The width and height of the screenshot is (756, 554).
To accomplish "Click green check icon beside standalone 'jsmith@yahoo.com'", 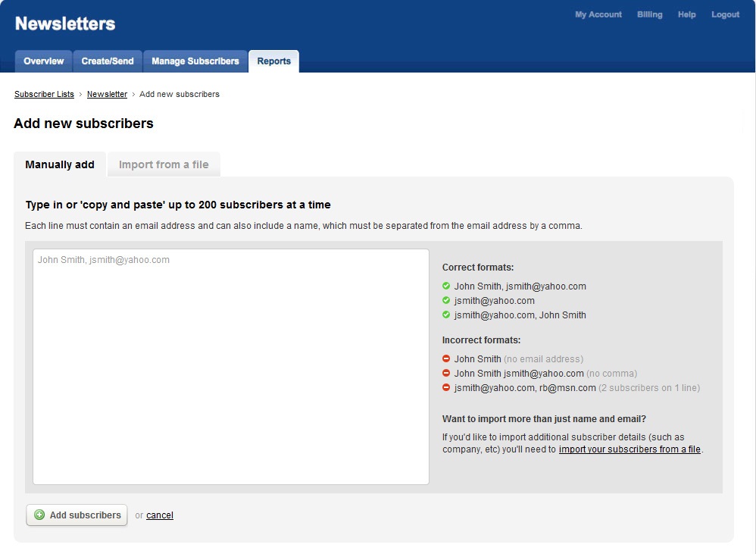I will coord(446,300).
